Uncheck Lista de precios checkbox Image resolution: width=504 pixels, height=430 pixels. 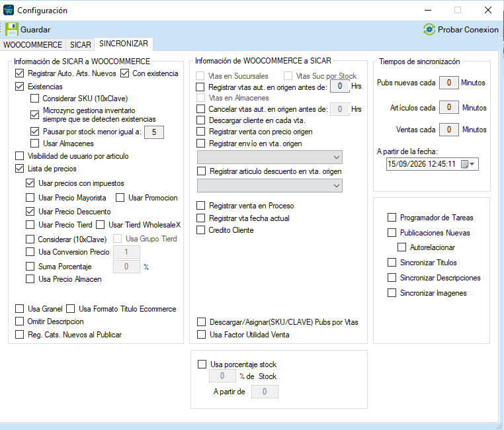(x=20, y=169)
